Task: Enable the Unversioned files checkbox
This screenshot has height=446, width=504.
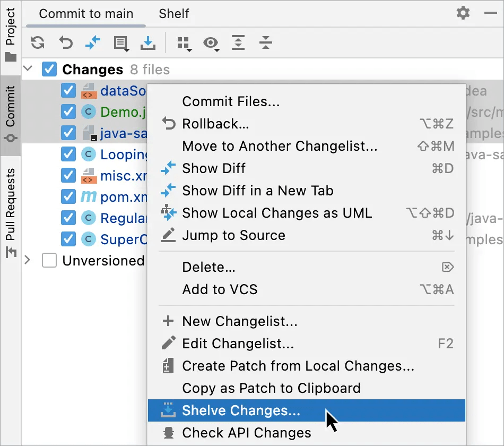Action: click(x=49, y=261)
